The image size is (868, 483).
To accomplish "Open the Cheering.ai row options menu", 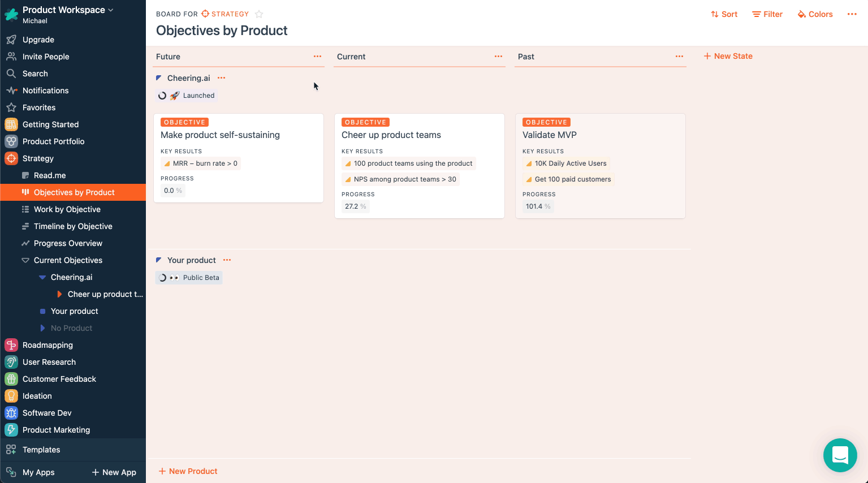I will point(221,78).
